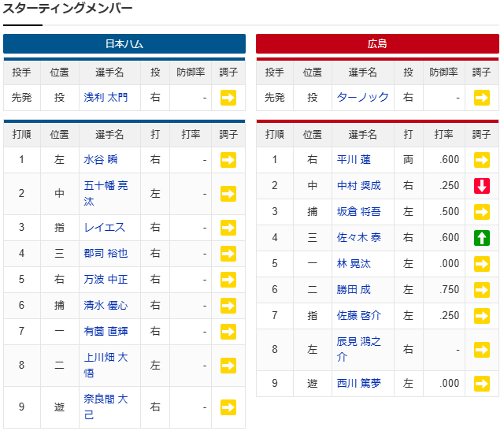The width and height of the screenshot is (504, 431).
Task: Open player link 勝田 成
Action: point(354,290)
